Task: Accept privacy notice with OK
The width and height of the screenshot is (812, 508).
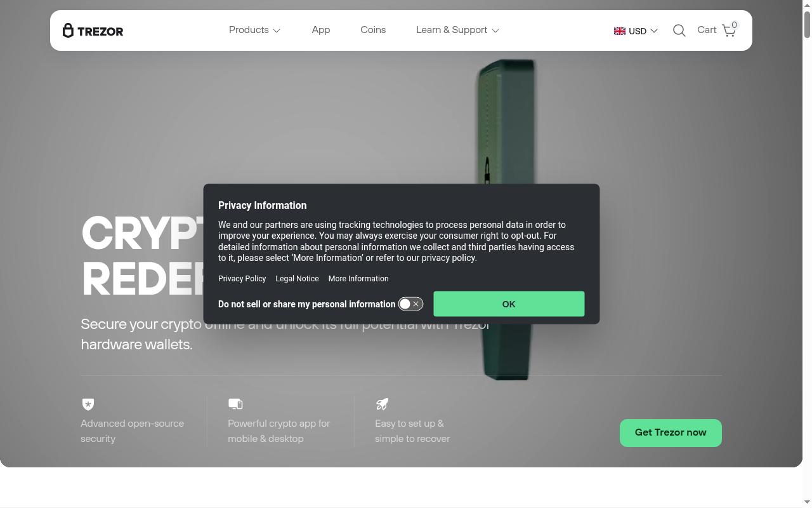Action: pos(509,304)
